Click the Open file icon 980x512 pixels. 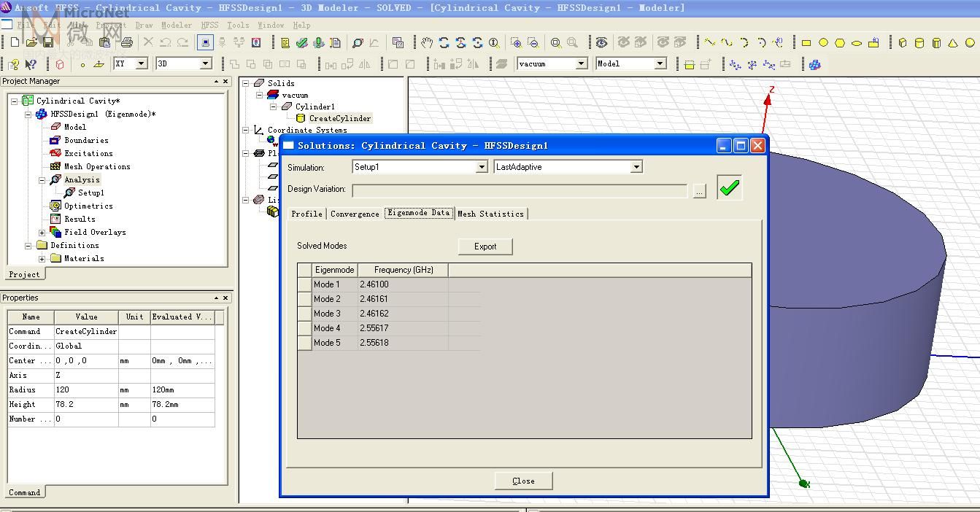(x=31, y=42)
